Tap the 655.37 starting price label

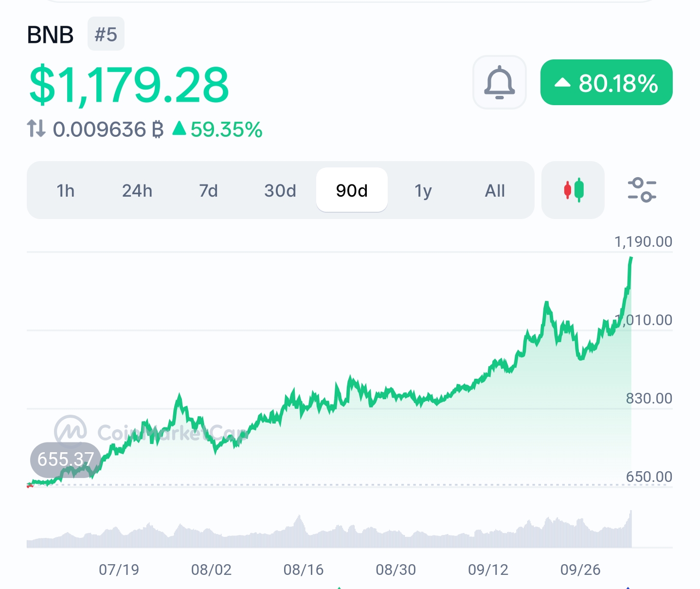(x=65, y=459)
